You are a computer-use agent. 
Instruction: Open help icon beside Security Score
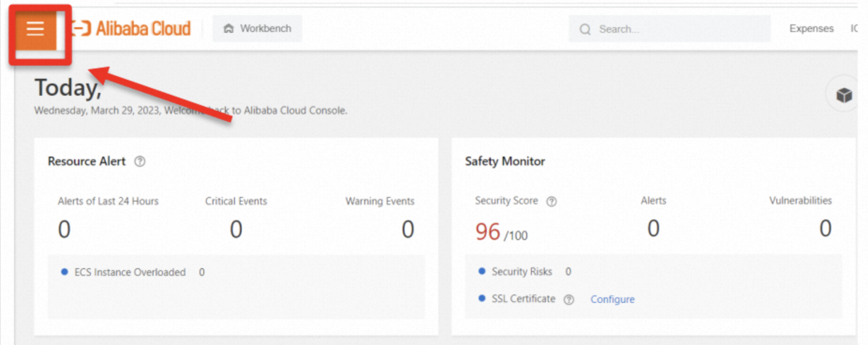click(x=552, y=202)
